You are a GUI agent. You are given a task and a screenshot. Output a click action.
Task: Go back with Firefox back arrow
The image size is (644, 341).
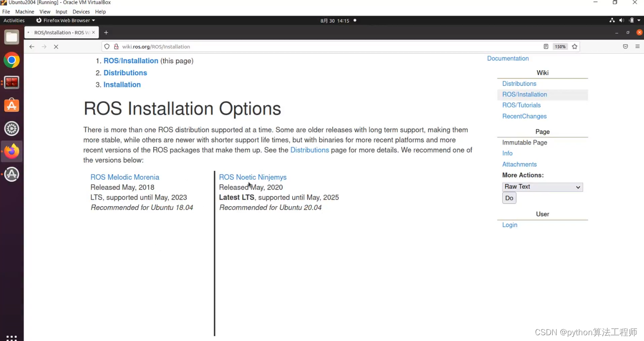[x=32, y=47]
